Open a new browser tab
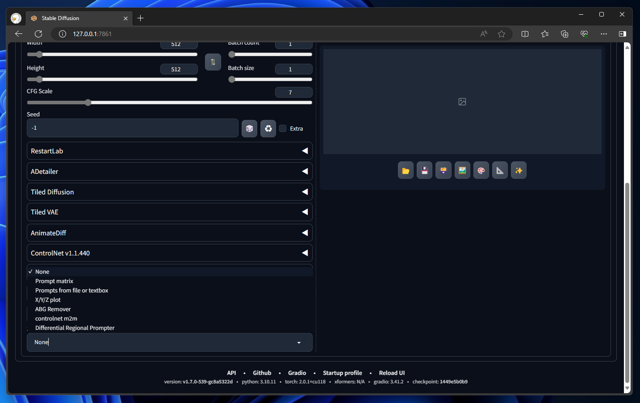640x403 pixels. (x=140, y=18)
